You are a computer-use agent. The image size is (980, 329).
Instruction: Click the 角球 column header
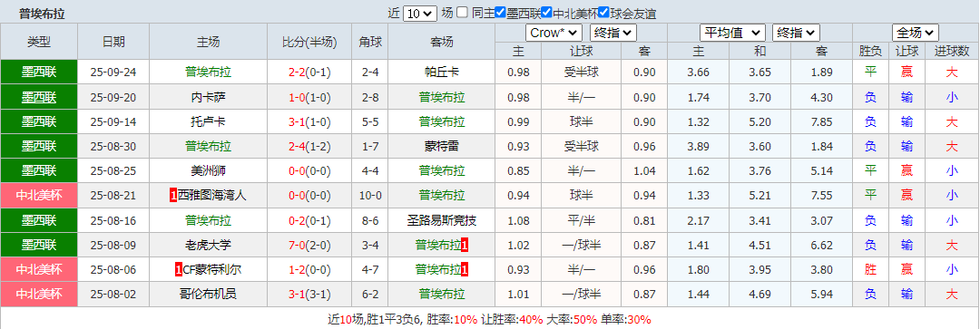[369, 42]
